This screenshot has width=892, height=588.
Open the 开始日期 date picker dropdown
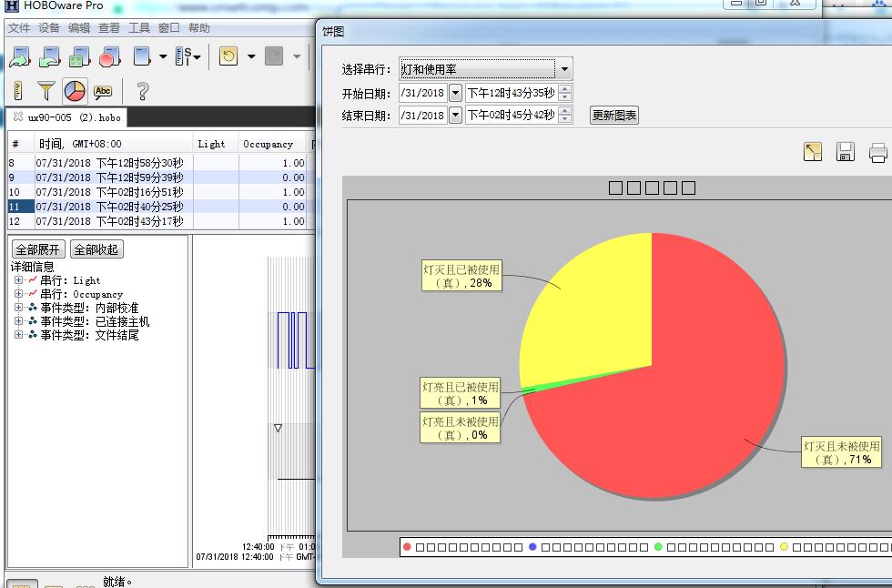[455, 93]
